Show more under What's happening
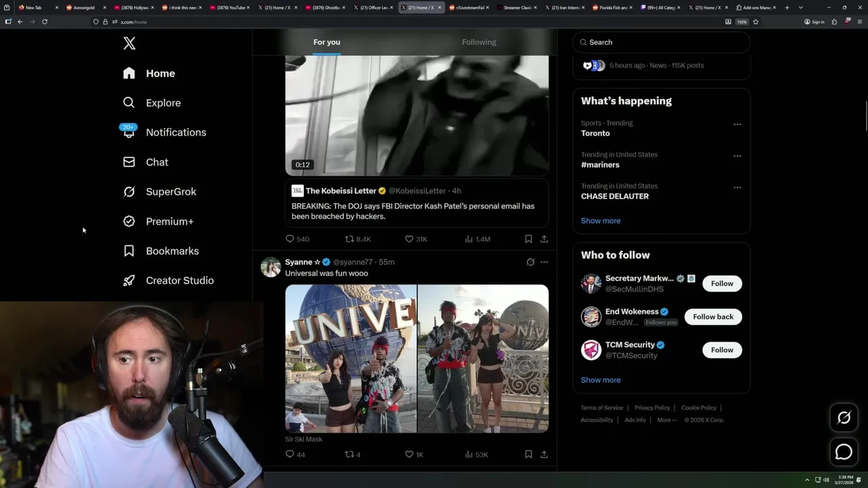This screenshot has height=488, width=868. click(x=600, y=221)
